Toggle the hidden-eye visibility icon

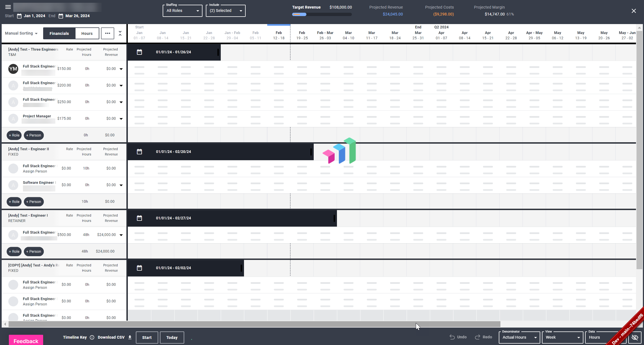pos(635,337)
